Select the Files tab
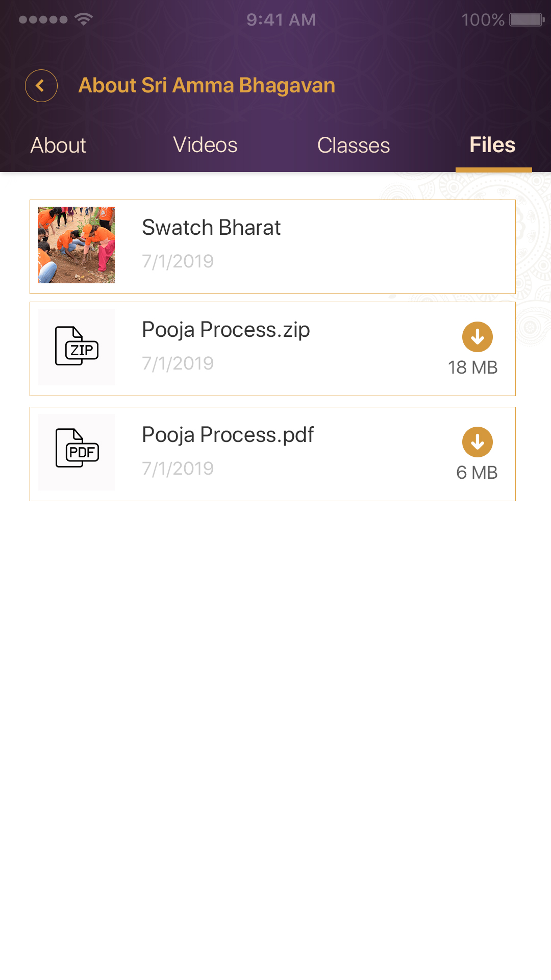The height and width of the screenshot is (980, 551). tap(492, 145)
